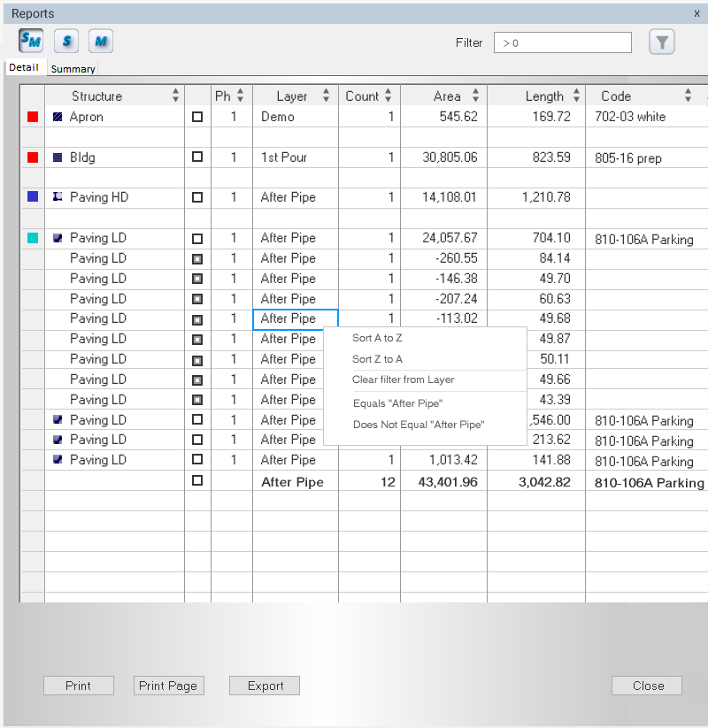Click pattern icon in the 213.62 length row
The width and height of the screenshot is (708, 728).
coord(58,440)
